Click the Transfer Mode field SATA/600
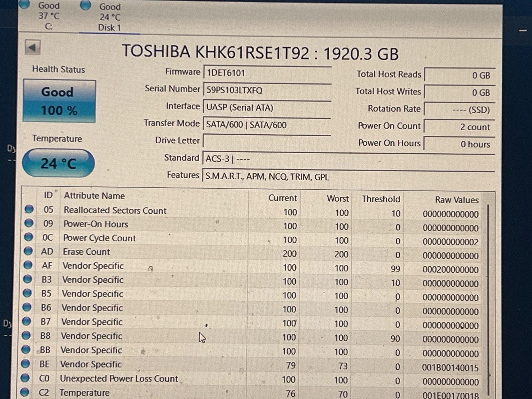This screenshot has height=399, width=532. pos(267,125)
